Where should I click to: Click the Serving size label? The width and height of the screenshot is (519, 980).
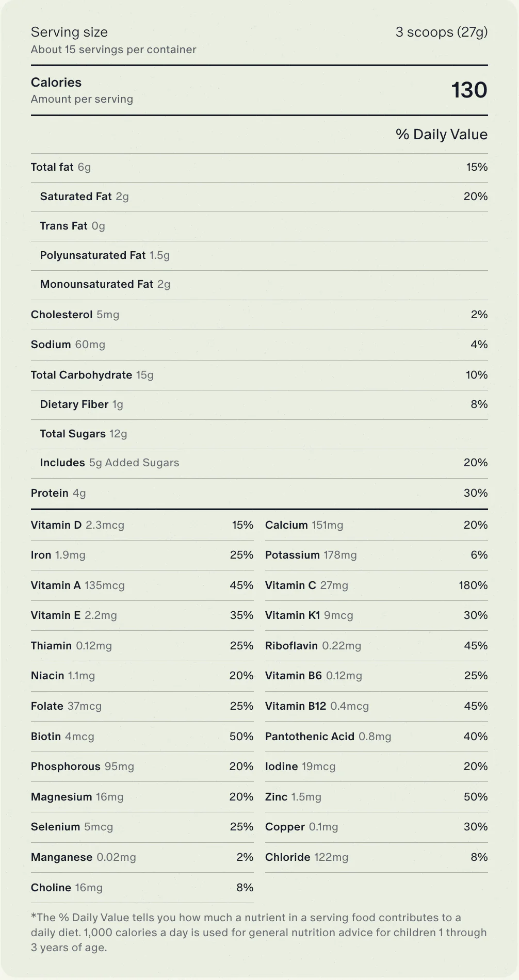tap(69, 32)
